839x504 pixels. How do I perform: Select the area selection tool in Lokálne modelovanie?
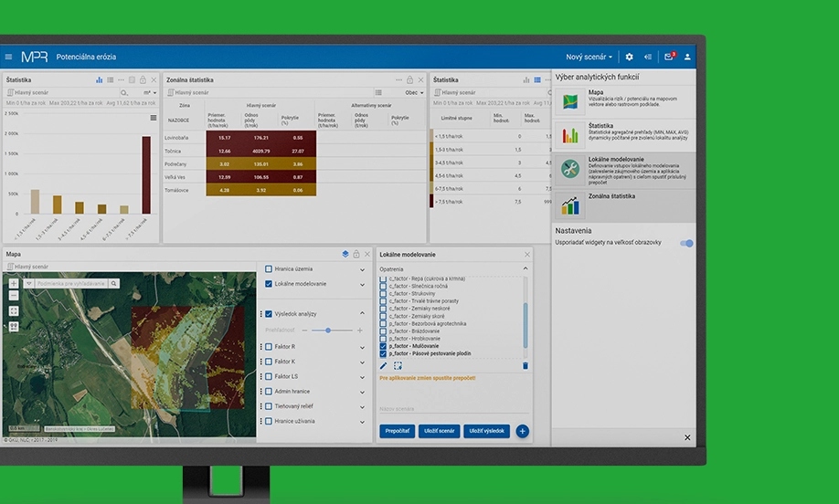(x=398, y=366)
